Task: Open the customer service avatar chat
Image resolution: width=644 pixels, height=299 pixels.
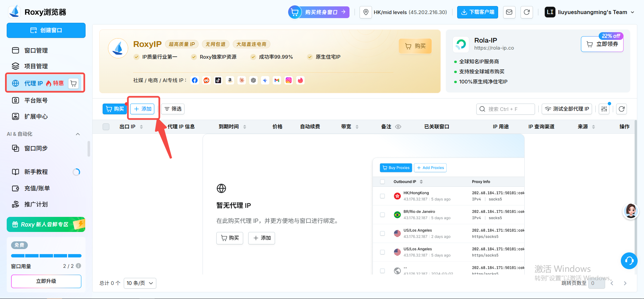Action: tap(631, 211)
